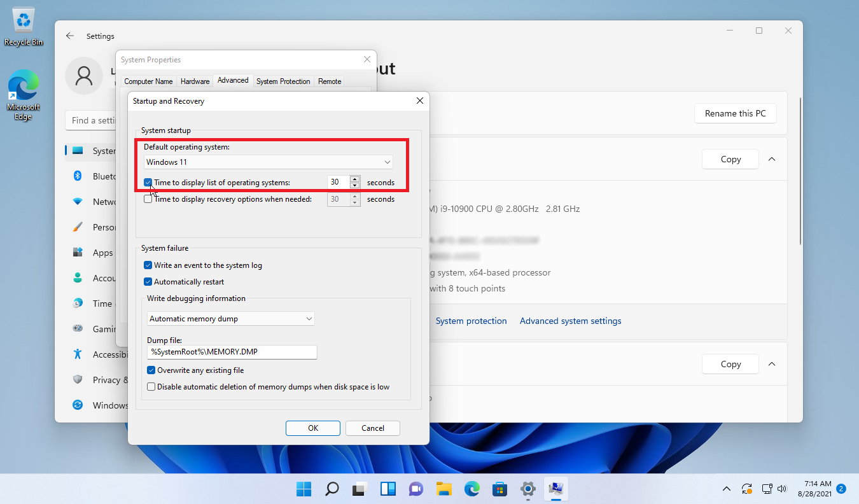
Task: Open Microsoft Store from taskbar
Action: coord(499,489)
